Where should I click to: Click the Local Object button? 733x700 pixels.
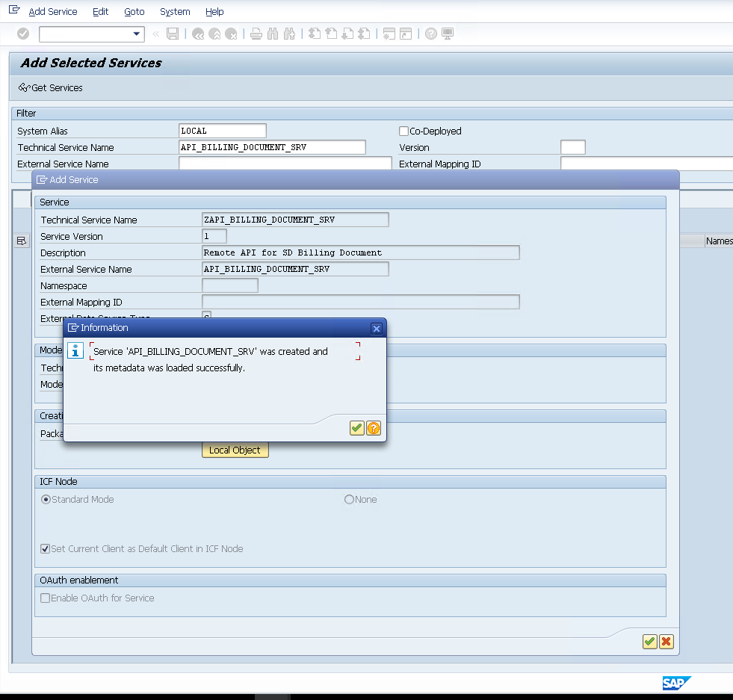235,450
